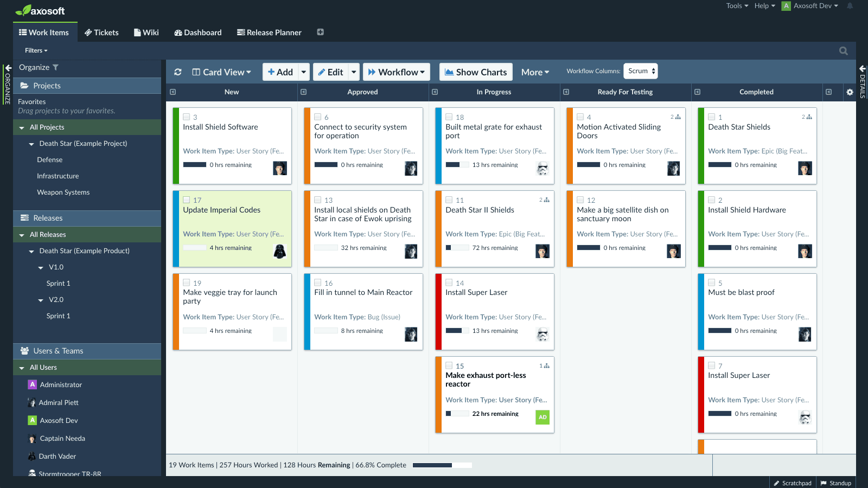Check the box for item 3 Install Shield Software
This screenshot has height=488, width=868.
click(187, 117)
